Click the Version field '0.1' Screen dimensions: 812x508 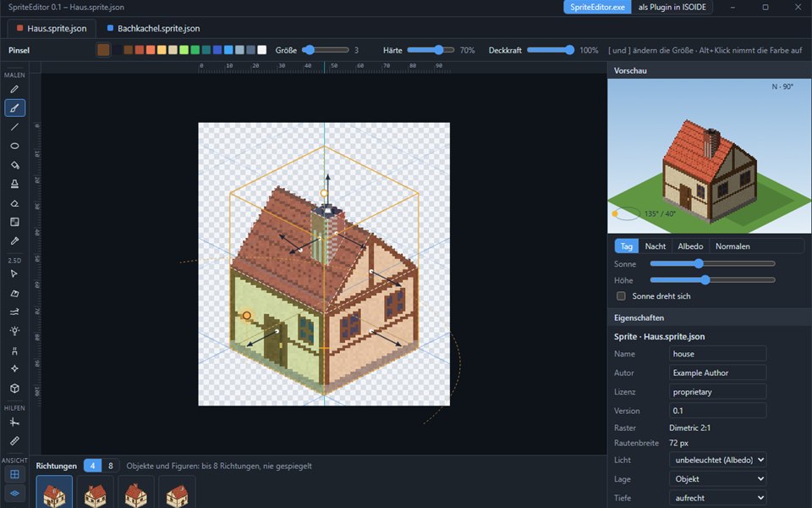(x=718, y=411)
